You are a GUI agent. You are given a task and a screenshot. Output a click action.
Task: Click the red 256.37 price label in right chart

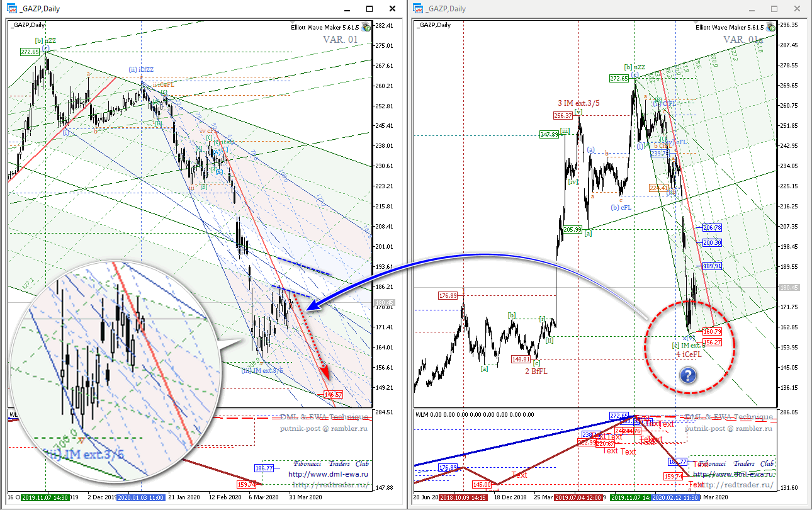click(563, 115)
